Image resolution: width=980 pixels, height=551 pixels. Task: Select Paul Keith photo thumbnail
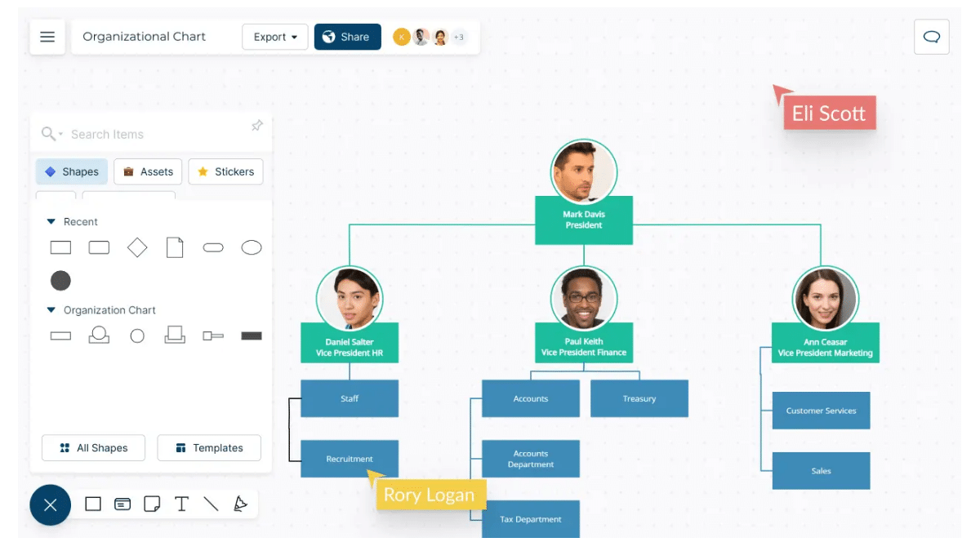(x=584, y=299)
